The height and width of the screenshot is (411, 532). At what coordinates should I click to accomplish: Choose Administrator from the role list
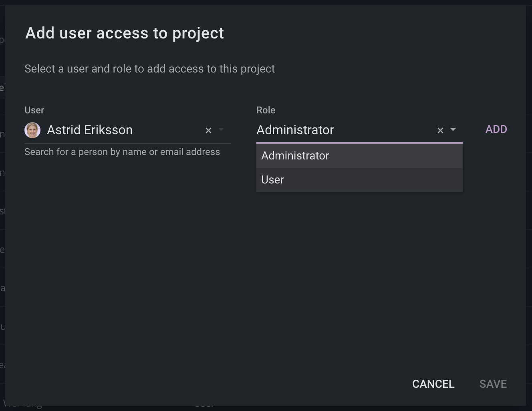point(295,156)
